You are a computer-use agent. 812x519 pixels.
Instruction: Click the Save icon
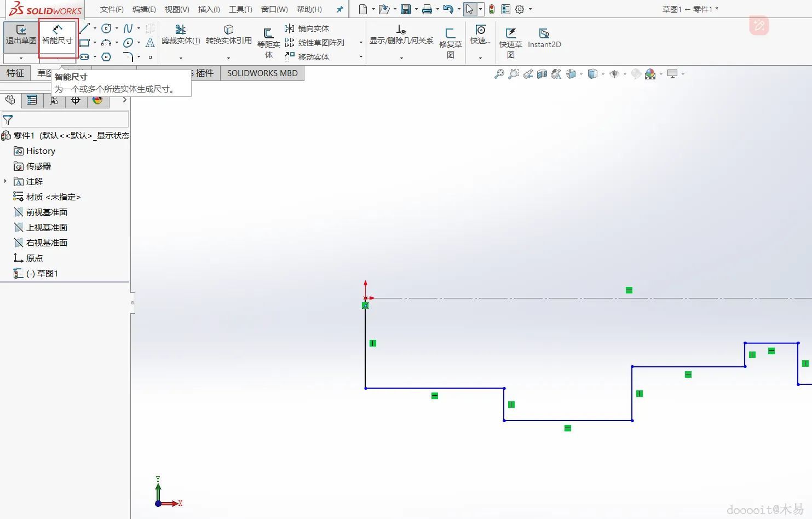tap(406, 9)
